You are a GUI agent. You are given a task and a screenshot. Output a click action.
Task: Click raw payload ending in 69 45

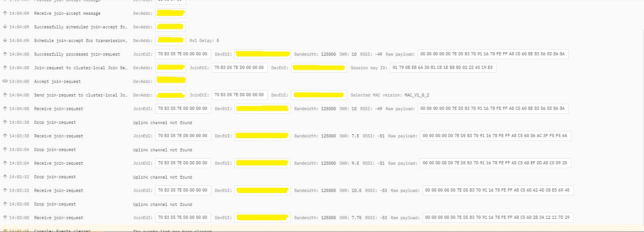point(497,190)
